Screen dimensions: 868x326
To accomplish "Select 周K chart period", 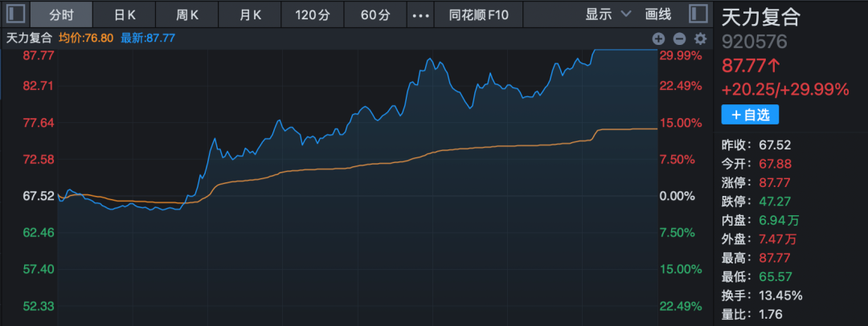I will pyautogui.click(x=187, y=14).
